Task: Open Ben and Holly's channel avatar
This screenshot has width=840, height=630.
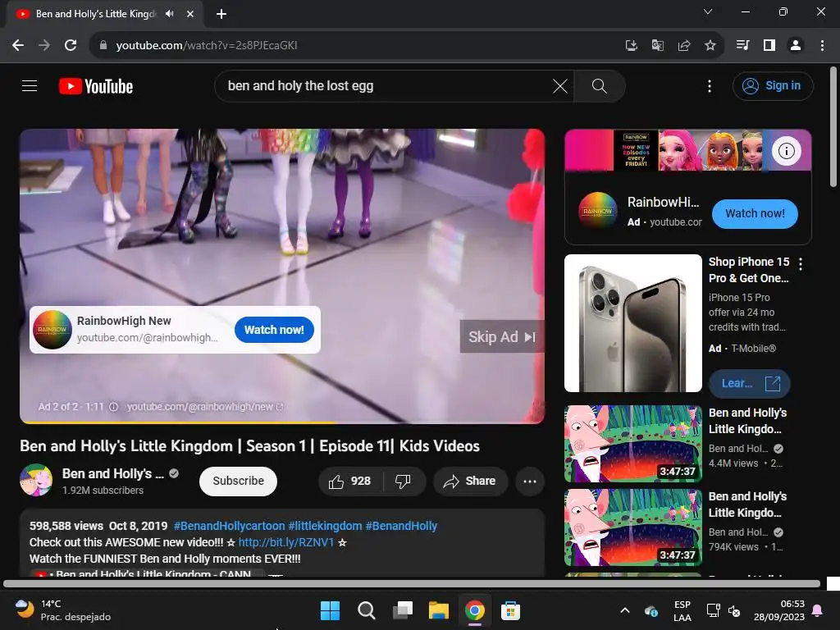Action: (36, 480)
